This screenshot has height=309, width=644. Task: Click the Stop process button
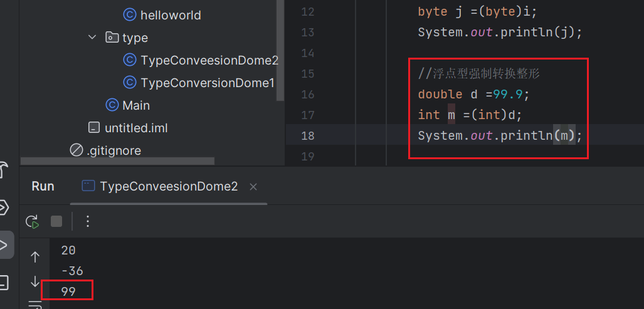click(56, 221)
